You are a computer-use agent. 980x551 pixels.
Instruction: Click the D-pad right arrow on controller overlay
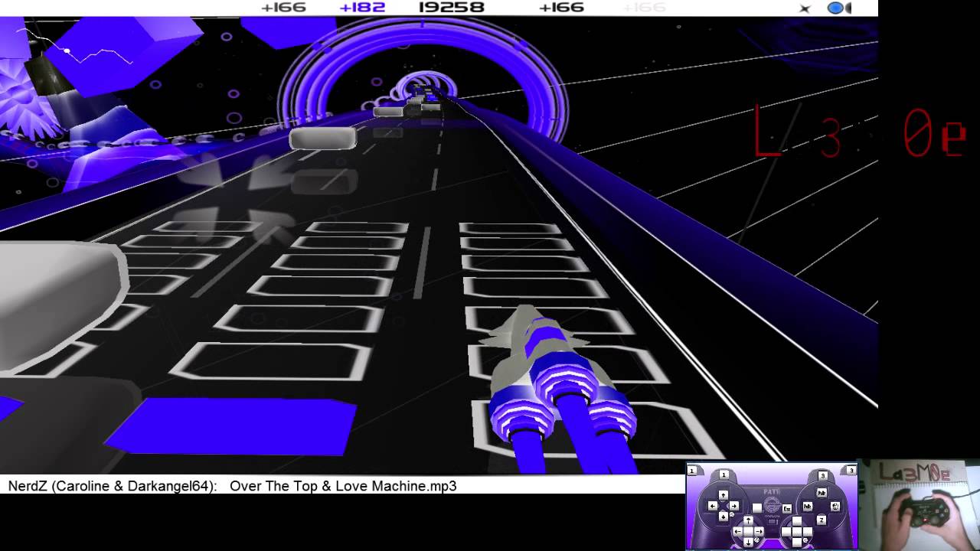(734, 506)
